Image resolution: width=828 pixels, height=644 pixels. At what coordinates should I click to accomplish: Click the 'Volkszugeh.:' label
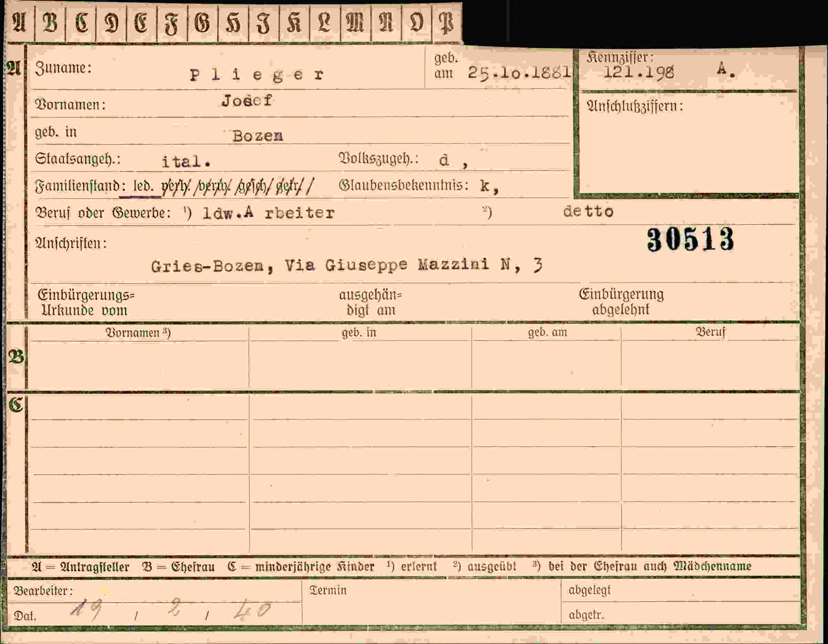pos(378,159)
